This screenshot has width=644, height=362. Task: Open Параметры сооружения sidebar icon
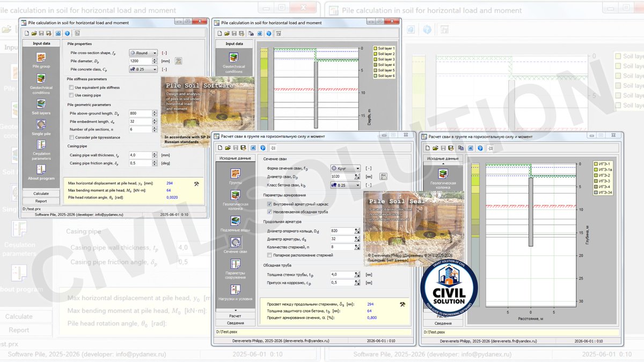(235, 264)
